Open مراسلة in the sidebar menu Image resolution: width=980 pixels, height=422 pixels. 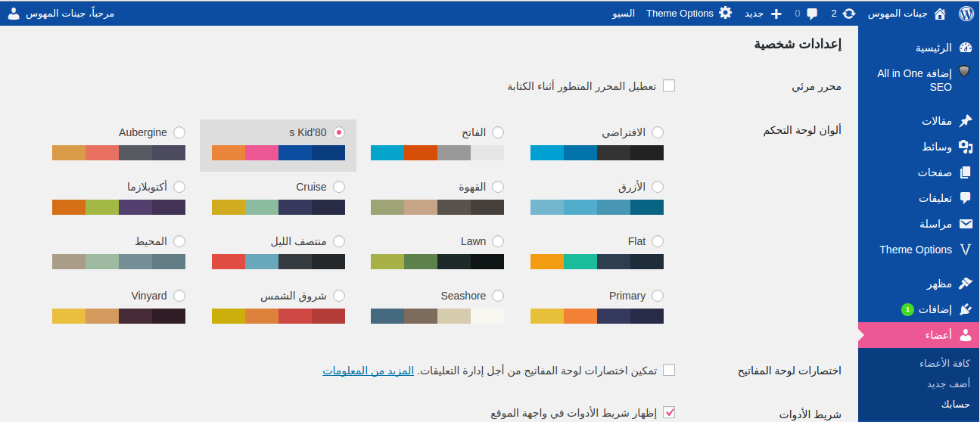coord(935,224)
